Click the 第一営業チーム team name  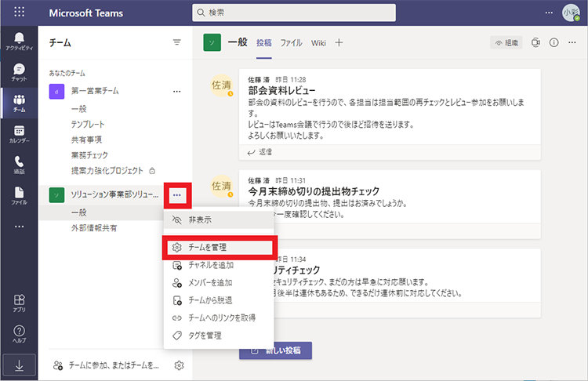[x=95, y=91]
